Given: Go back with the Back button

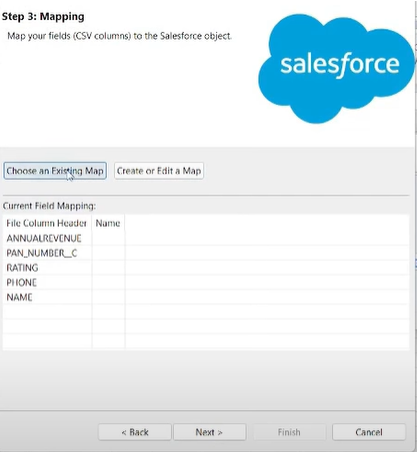Looking at the screenshot, I should (x=135, y=432).
